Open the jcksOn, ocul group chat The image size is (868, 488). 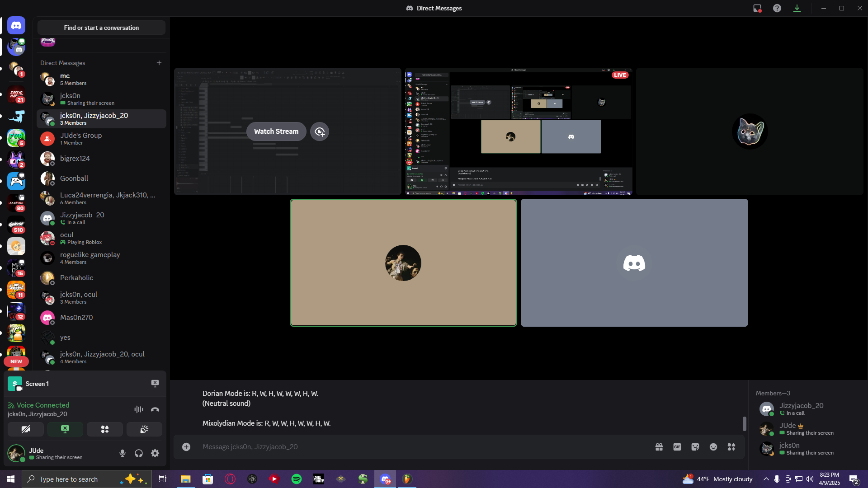pyautogui.click(x=101, y=298)
